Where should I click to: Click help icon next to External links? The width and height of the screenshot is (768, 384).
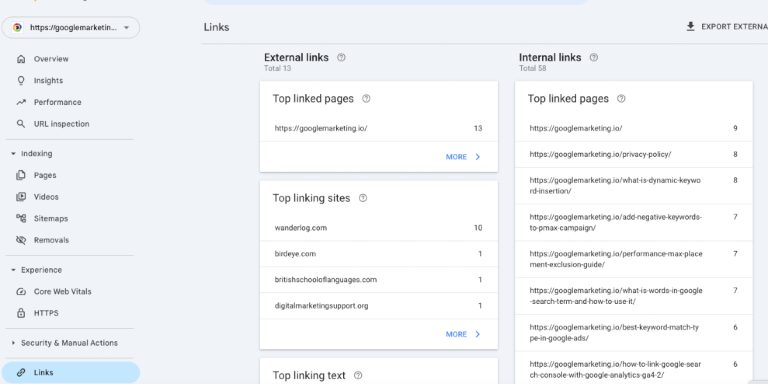click(341, 57)
